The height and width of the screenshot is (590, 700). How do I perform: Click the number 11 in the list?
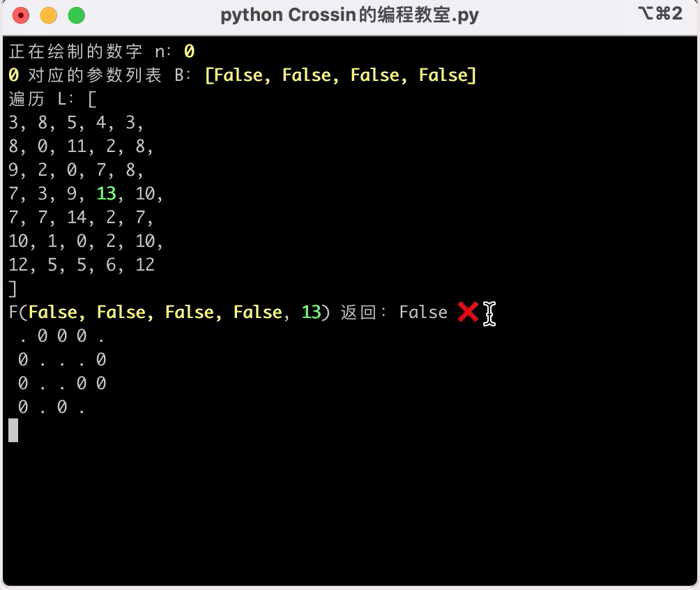pyautogui.click(x=77, y=146)
